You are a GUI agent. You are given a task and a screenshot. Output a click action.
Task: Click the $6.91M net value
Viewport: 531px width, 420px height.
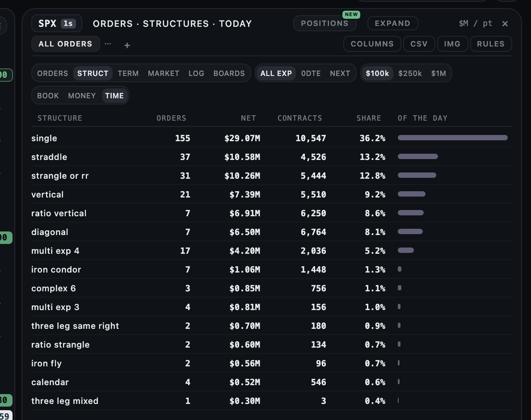(x=244, y=213)
